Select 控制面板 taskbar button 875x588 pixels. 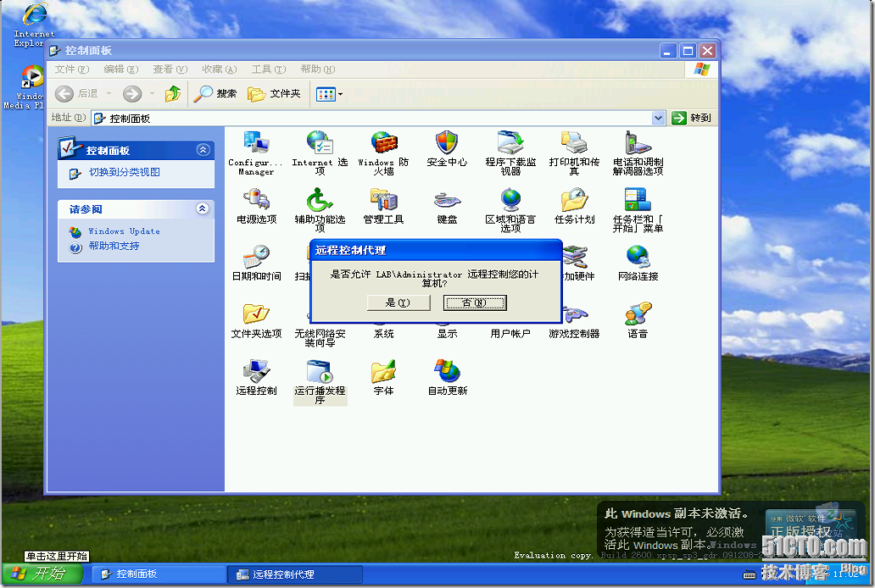click(159, 574)
